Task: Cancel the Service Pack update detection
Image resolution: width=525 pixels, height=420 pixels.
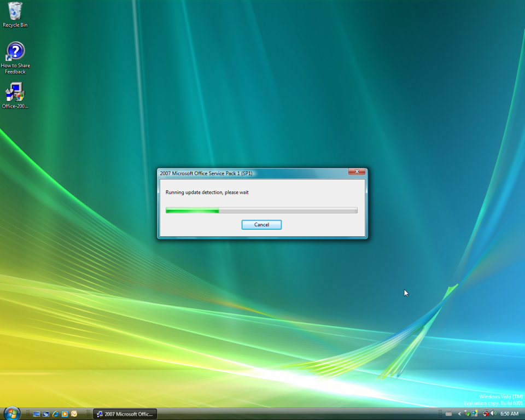Action: click(261, 225)
